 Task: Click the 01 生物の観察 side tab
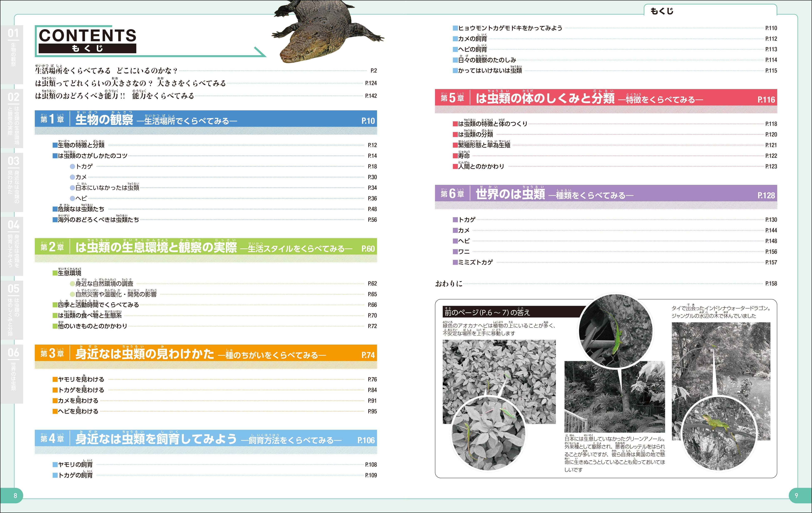pyautogui.click(x=12, y=54)
